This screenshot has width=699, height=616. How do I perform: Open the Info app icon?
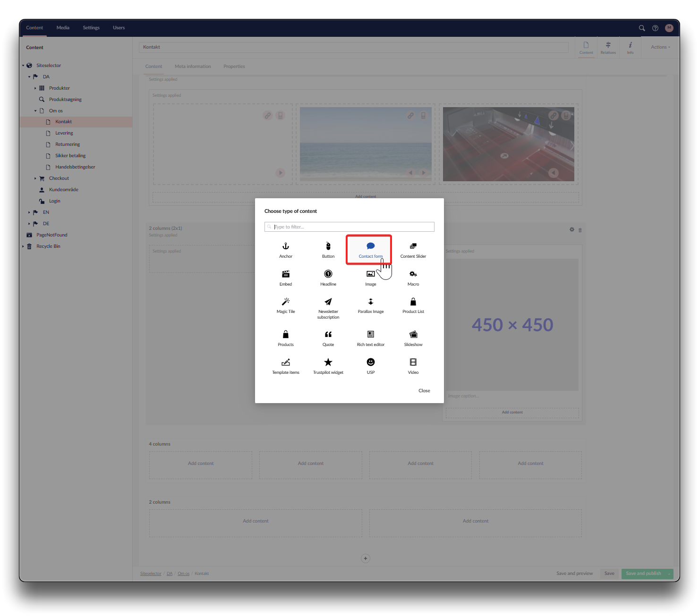[630, 48]
